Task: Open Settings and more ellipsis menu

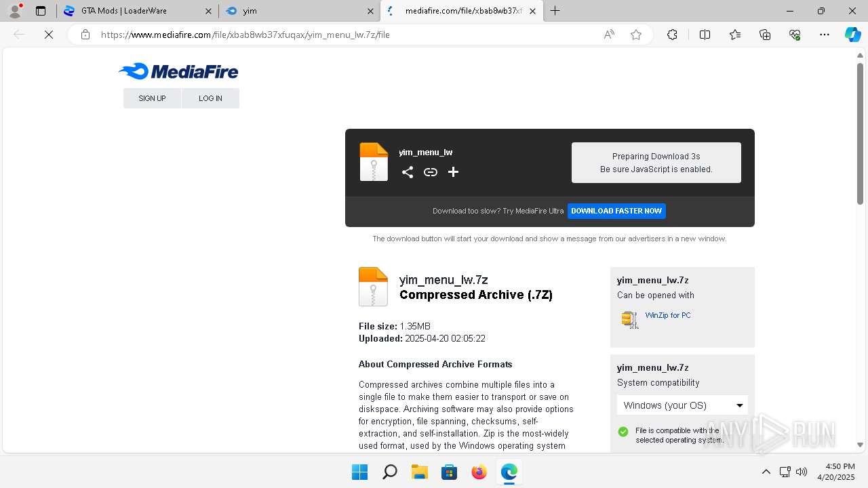Action: 825,35
